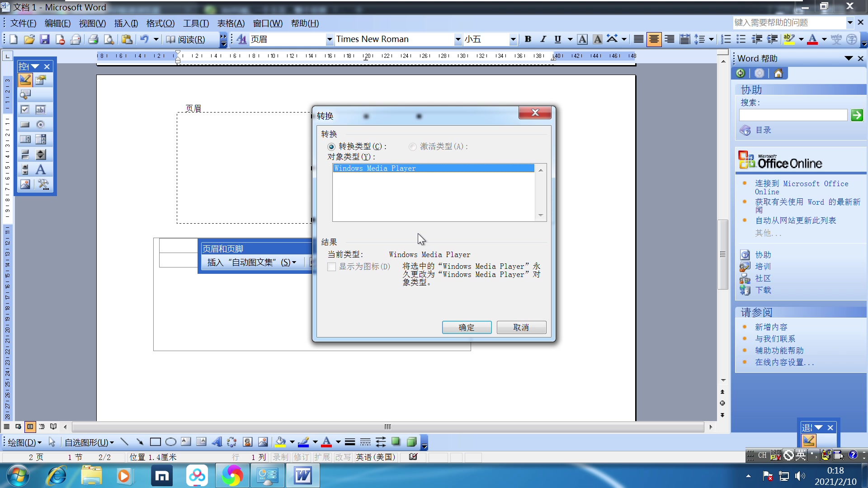868x488 pixels.
Task: Open the 文件(F) menu
Action: pos(23,23)
